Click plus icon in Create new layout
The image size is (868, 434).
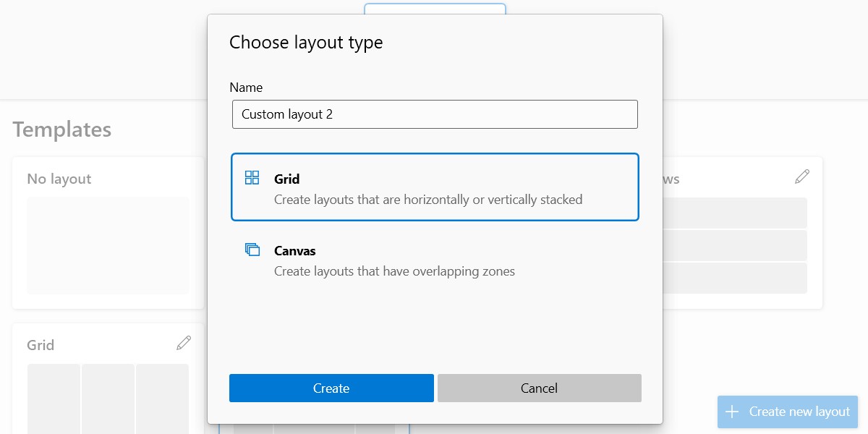point(732,412)
